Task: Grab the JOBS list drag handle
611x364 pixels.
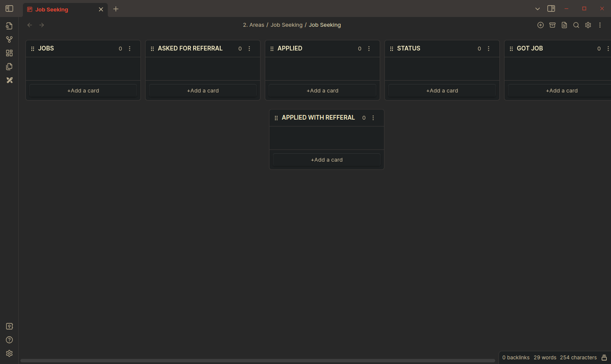Action: [x=33, y=49]
